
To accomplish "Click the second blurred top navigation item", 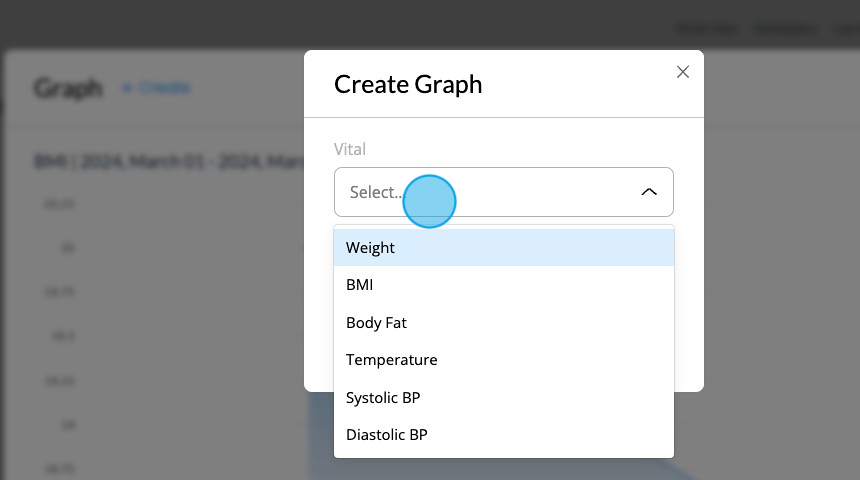I will point(784,29).
